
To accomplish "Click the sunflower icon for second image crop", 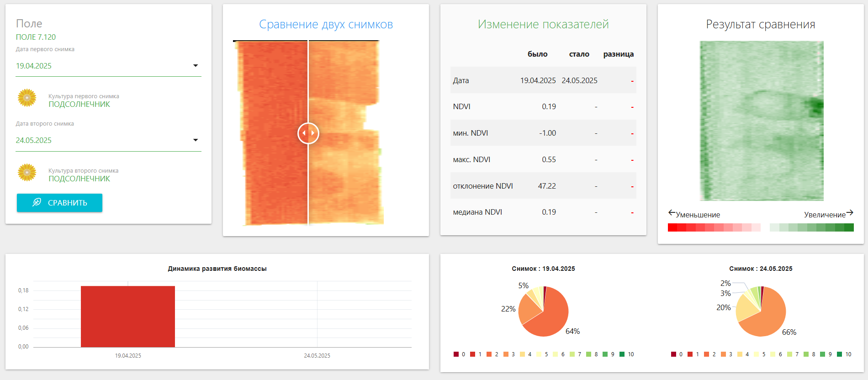I will [27, 172].
